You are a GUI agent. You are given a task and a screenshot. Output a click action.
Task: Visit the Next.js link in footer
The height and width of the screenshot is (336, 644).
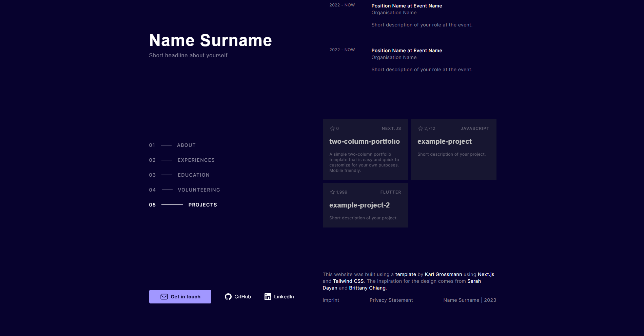coord(486,274)
